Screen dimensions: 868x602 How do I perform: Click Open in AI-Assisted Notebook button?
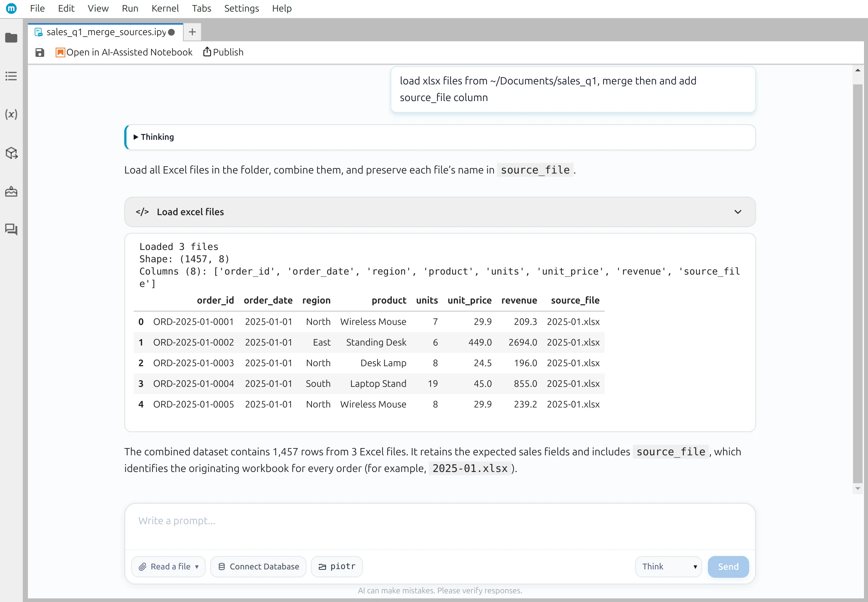(124, 53)
